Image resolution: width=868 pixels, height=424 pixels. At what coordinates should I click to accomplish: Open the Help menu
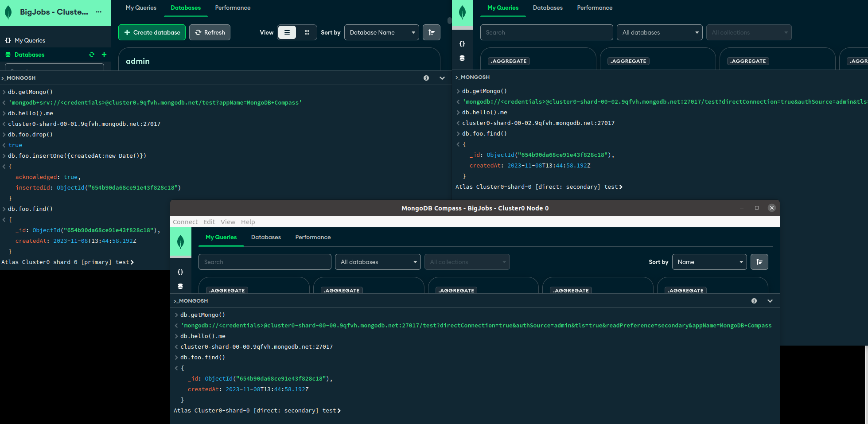248,222
